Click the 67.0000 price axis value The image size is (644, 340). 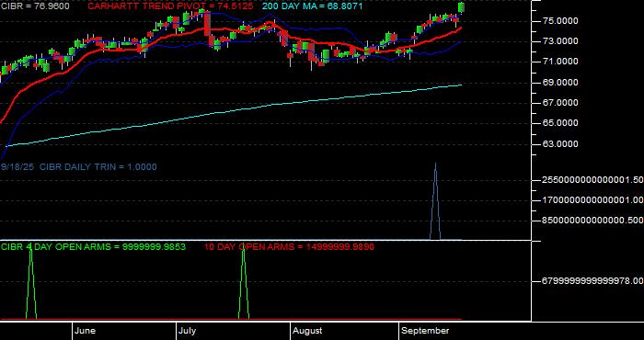pos(561,103)
